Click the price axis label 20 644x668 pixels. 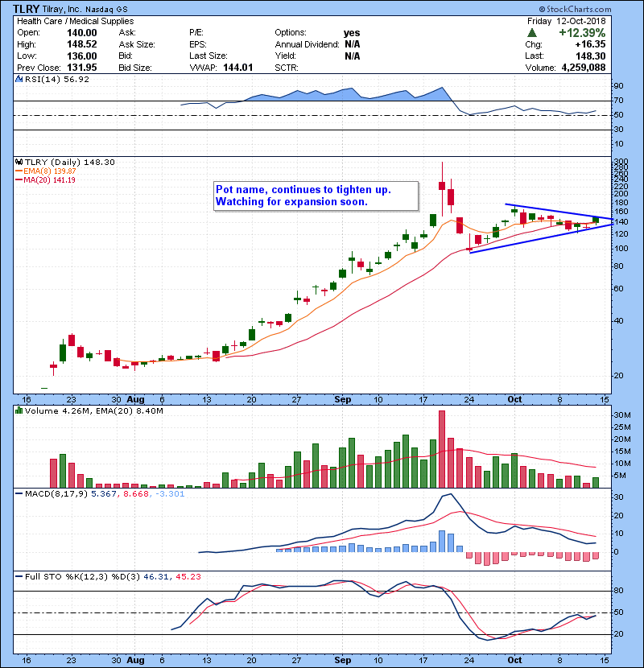tap(618, 375)
